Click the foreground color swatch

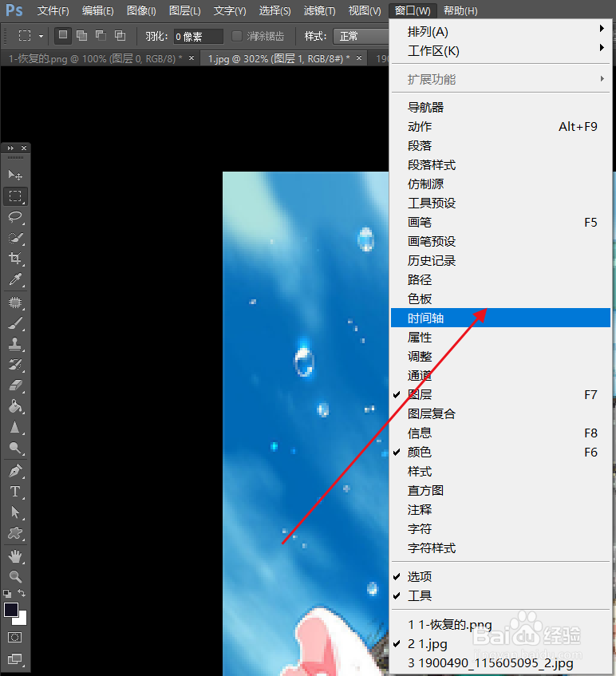(10, 609)
